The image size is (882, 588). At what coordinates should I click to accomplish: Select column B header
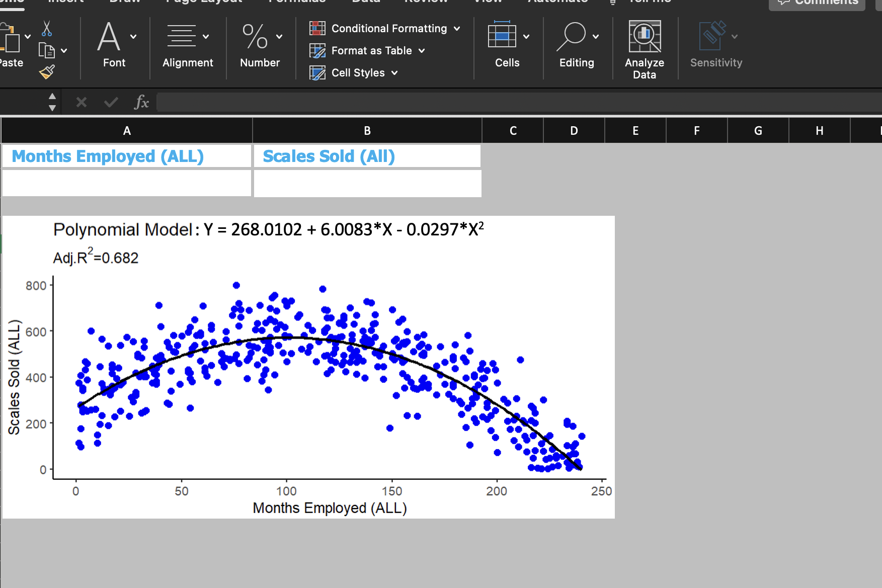367,131
